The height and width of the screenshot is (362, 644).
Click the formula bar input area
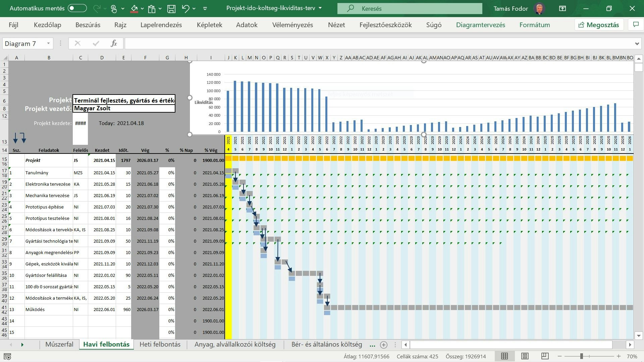379,43
